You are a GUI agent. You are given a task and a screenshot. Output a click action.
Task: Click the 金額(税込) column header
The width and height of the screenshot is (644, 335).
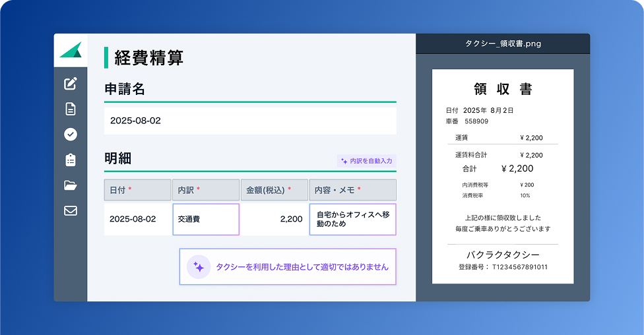(x=274, y=190)
